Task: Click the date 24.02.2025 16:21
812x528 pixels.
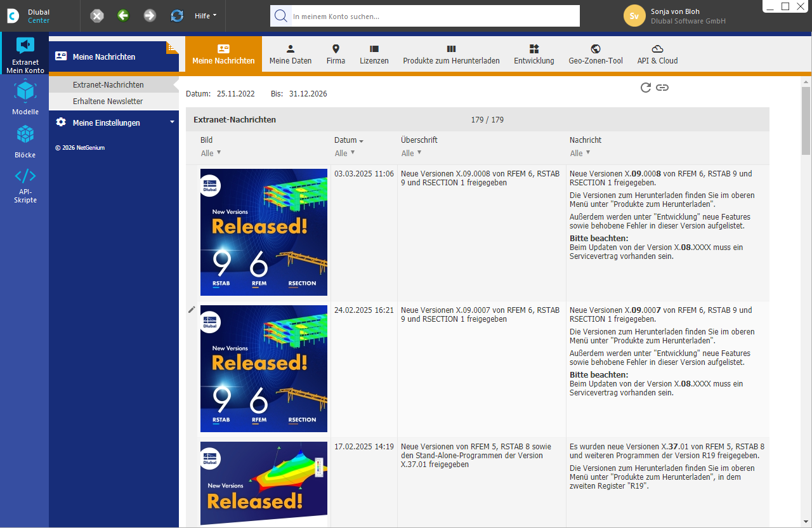Action: click(364, 310)
